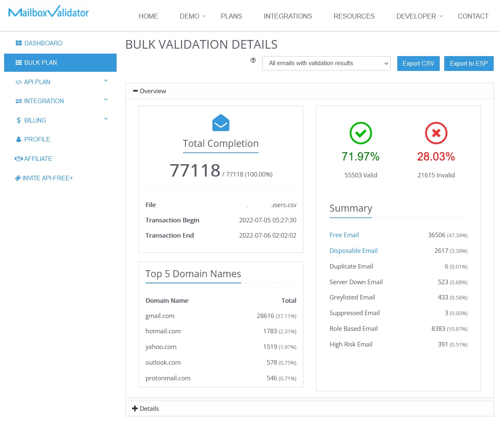
Task: Select the Bulk Plan sidebar icon
Action: (x=19, y=62)
